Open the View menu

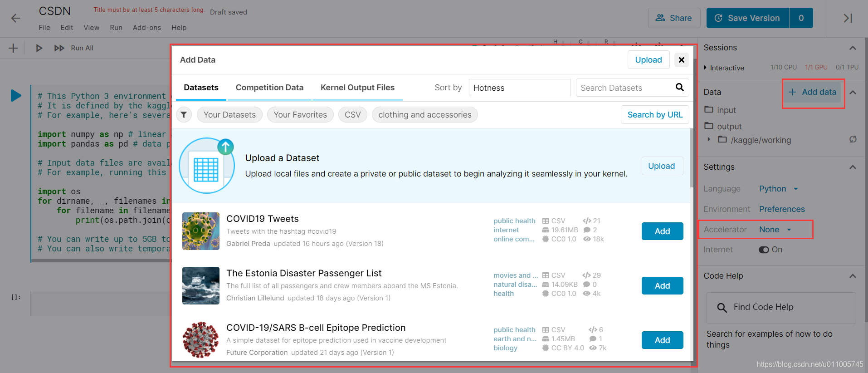(x=92, y=28)
